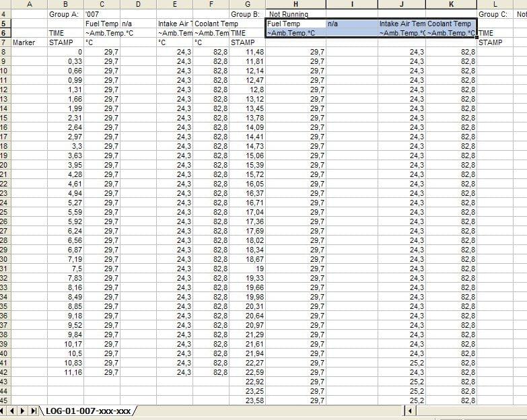Select column D header

[138, 4]
